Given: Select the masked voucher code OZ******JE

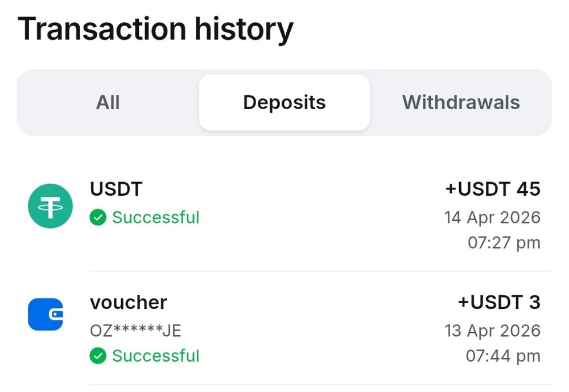Looking at the screenshot, I should (135, 330).
